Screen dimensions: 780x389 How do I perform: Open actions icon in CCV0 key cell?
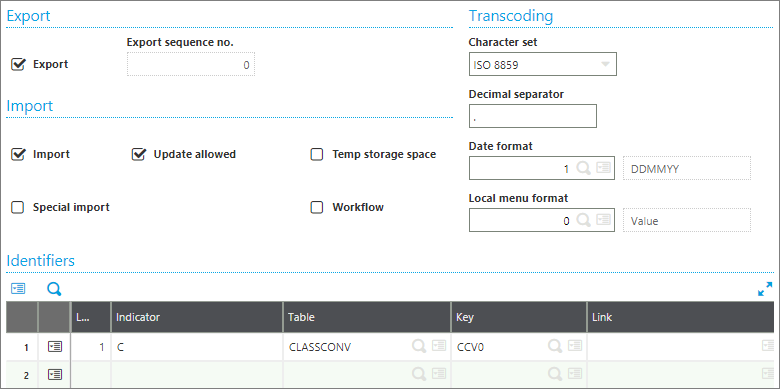pyautogui.click(x=575, y=346)
